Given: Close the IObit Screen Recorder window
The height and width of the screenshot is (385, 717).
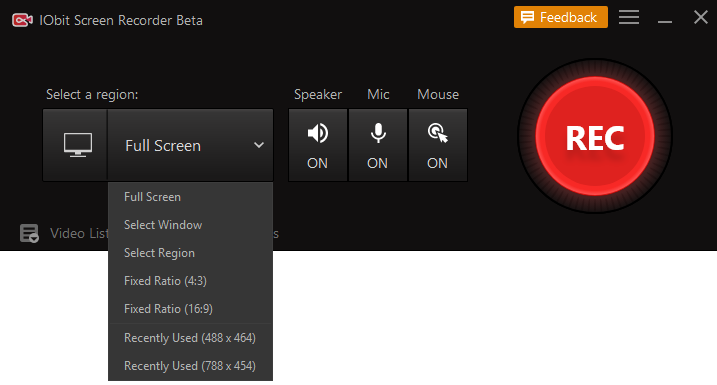Looking at the screenshot, I should 701,17.
